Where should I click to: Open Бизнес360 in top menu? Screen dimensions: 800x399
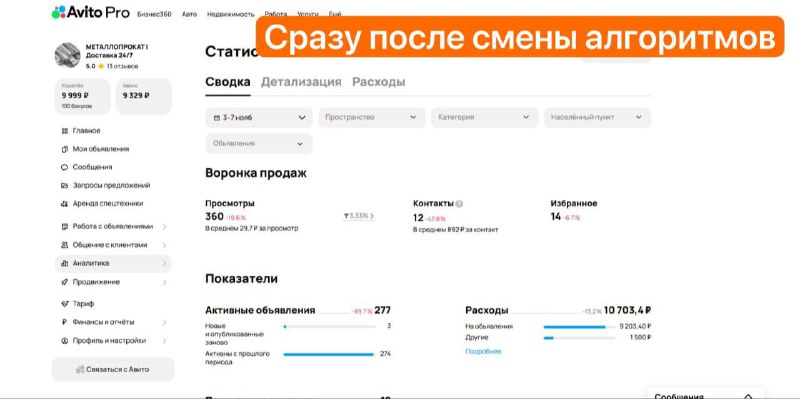pyautogui.click(x=154, y=14)
